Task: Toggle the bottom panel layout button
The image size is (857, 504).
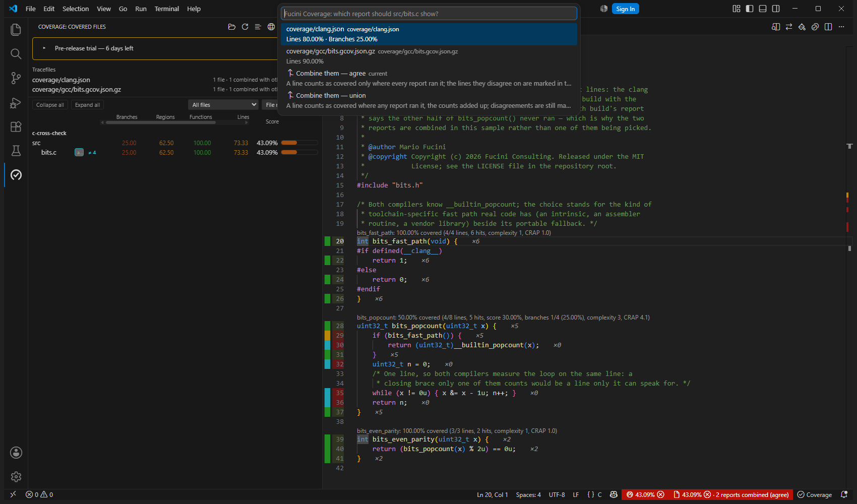Action: [x=763, y=9]
